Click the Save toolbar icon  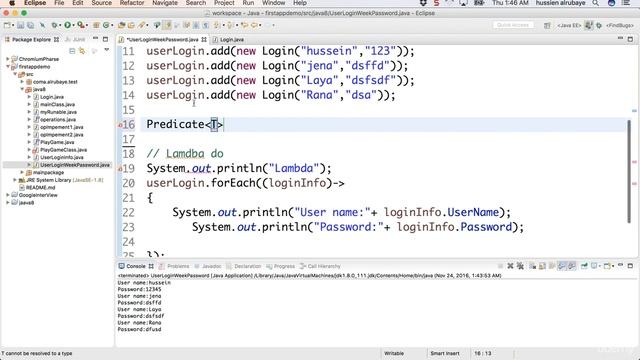tap(20, 25)
